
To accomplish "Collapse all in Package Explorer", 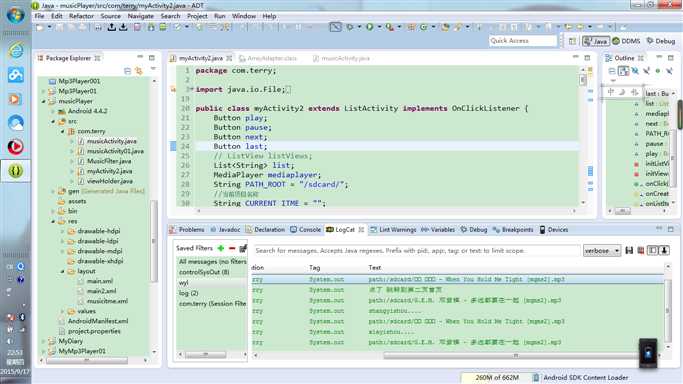I will click(x=127, y=71).
